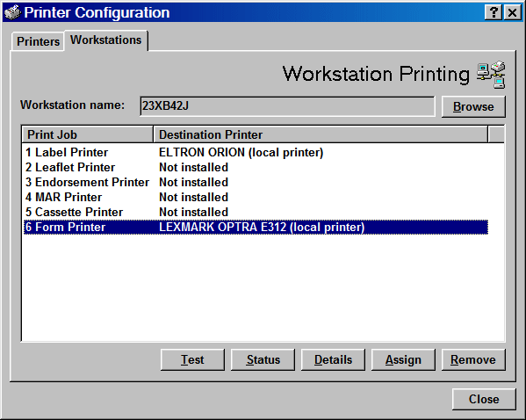Select the 4 MAR Printer row
This screenshot has width=526, height=420.
click(256, 197)
